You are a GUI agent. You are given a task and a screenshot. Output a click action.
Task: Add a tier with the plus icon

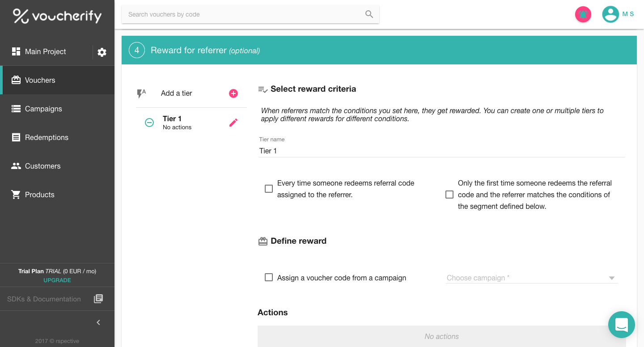point(233,93)
